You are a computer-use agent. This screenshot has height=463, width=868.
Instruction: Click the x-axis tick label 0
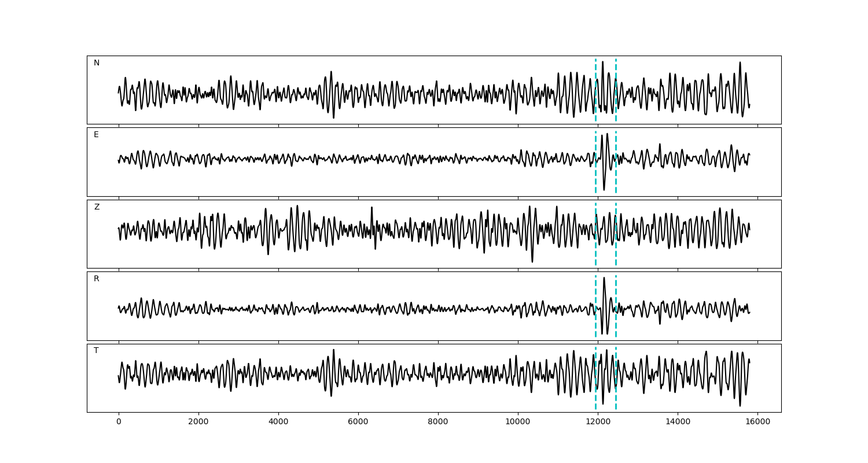pos(119,422)
